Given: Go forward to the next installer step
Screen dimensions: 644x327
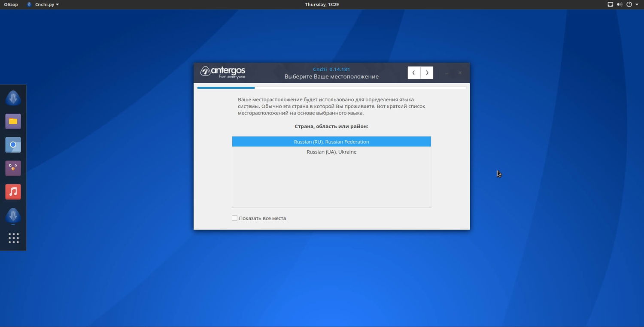Looking at the screenshot, I should point(427,73).
